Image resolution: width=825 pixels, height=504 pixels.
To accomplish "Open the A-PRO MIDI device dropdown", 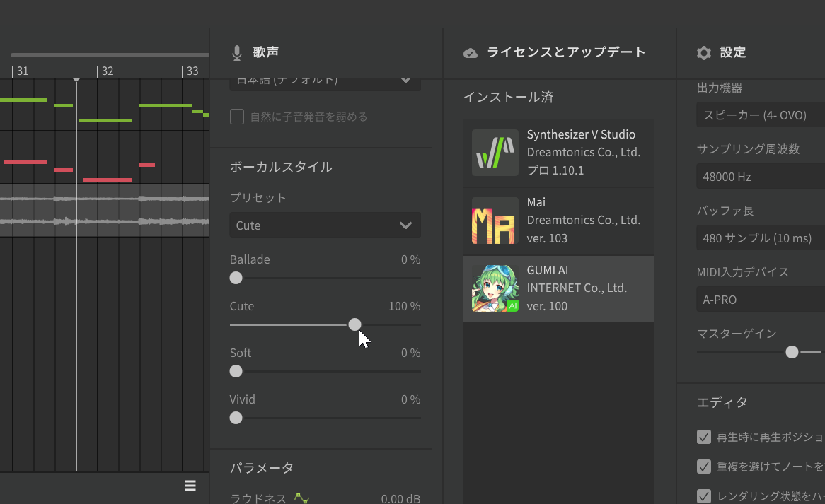I will pyautogui.click(x=761, y=299).
